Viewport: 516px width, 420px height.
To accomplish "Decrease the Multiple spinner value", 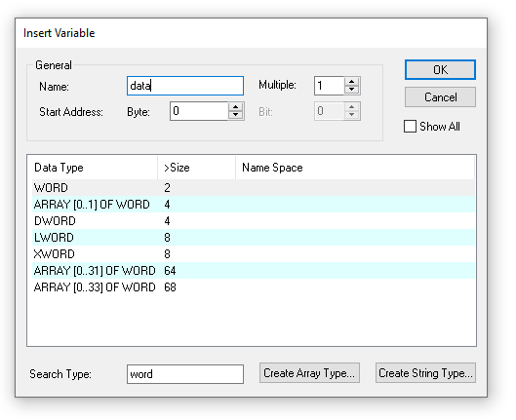I will [351, 90].
